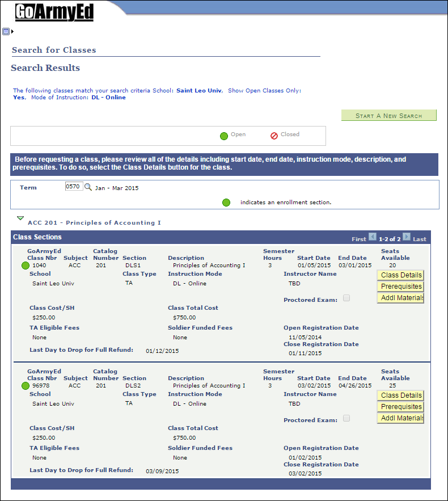Viewport: 448px width, 501px height.
Task: Click seats available value 25
Action: (392, 386)
